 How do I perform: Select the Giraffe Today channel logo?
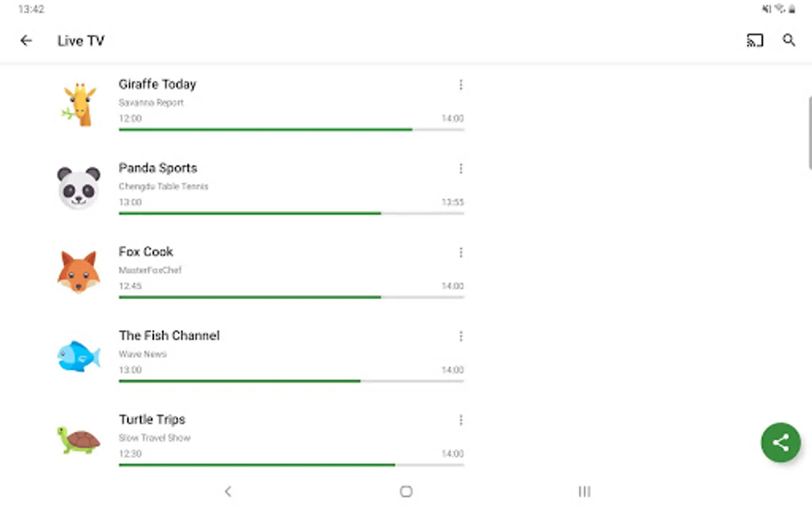[x=79, y=104]
